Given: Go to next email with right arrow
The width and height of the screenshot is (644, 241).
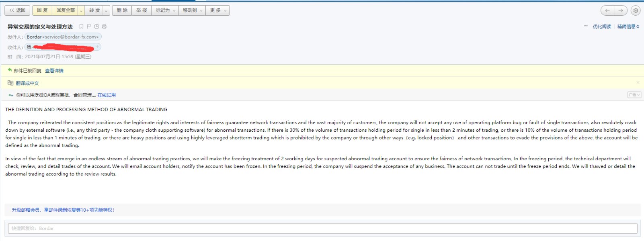Looking at the screenshot, I should point(621,10).
